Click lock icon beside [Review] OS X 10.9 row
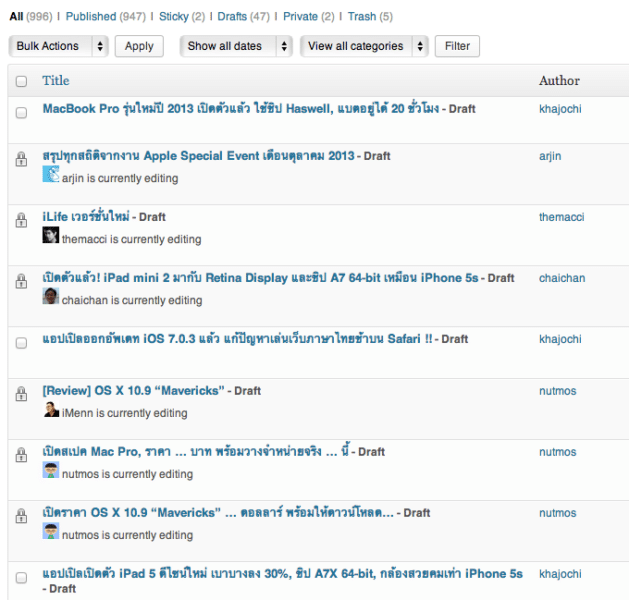This screenshot has width=629, height=600. 21,394
